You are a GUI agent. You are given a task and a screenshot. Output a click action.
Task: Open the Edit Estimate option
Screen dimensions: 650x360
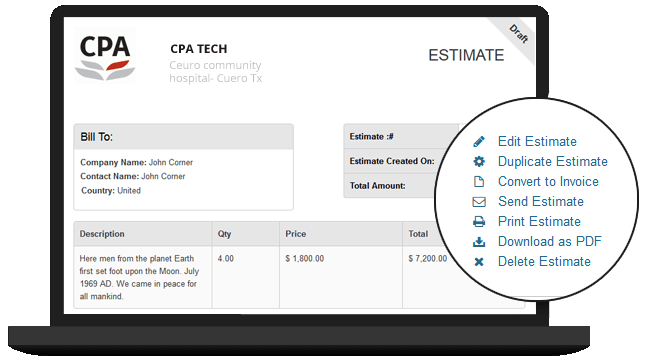tap(537, 141)
